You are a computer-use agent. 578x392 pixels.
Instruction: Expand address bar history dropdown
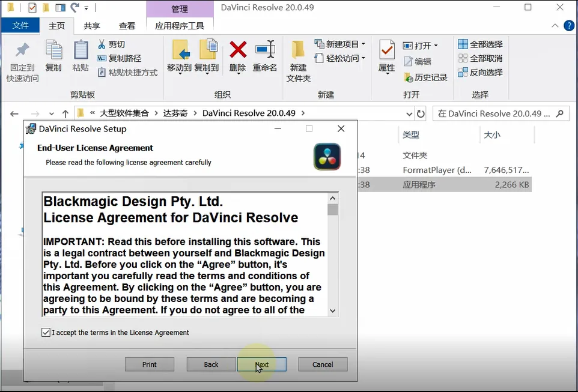pyautogui.click(x=409, y=114)
